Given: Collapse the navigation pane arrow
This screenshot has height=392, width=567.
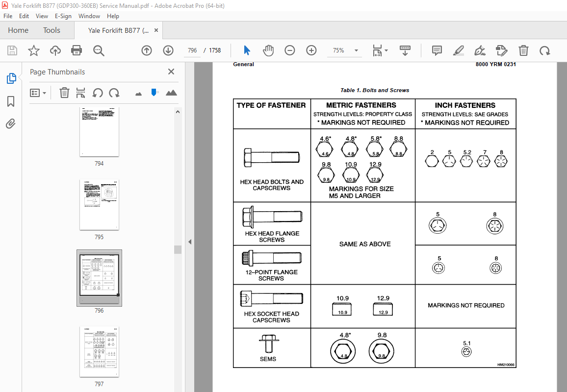Looking at the screenshot, I should tap(190, 242).
